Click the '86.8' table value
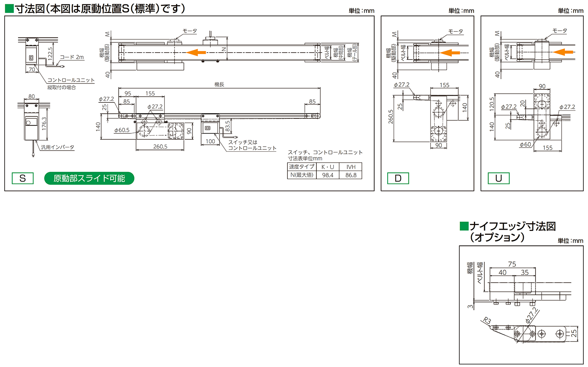 (x=351, y=175)
